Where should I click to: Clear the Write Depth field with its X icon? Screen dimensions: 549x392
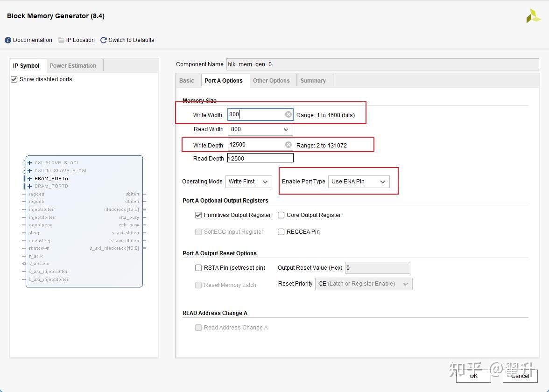[288, 145]
